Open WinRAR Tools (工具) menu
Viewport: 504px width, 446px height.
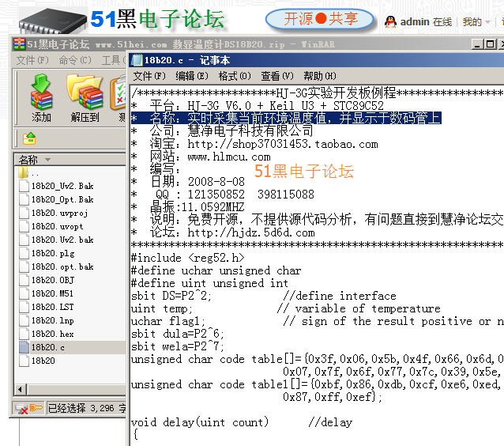coord(114,60)
